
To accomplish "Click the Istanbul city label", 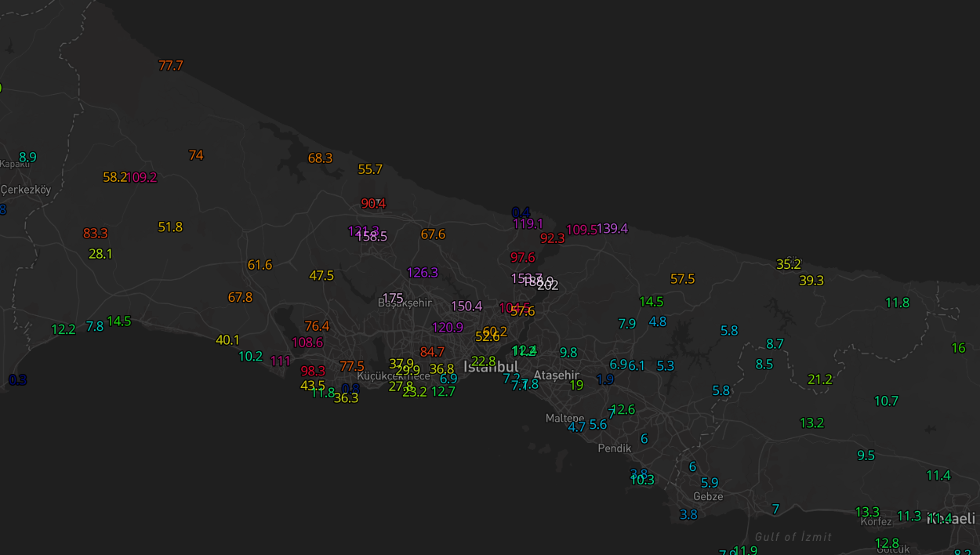I will pyautogui.click(x=491, y=367).
